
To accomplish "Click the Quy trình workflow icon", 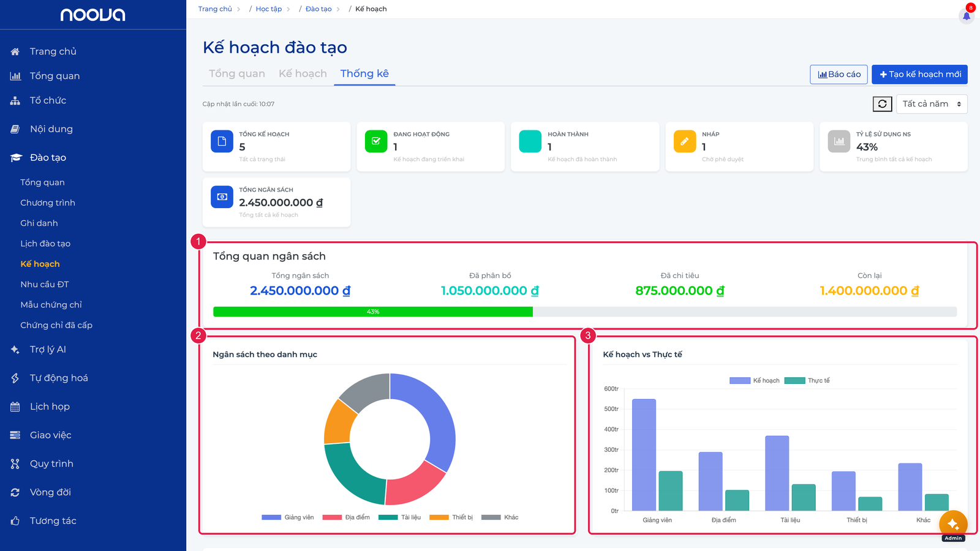I will [15, 464].
